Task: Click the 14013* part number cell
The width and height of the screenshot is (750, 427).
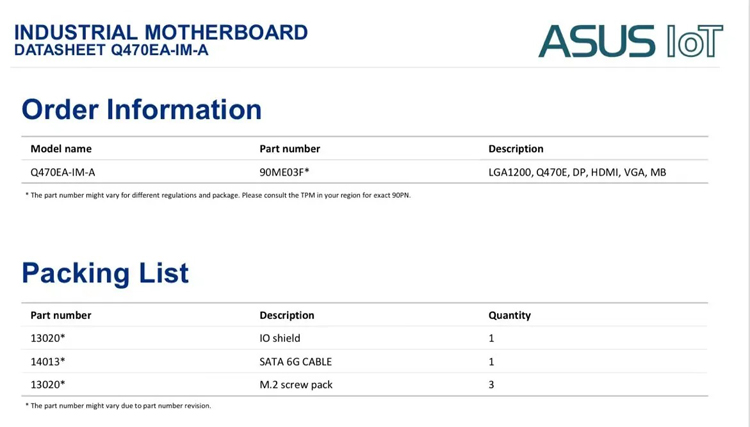Action: tap(47, 361)
